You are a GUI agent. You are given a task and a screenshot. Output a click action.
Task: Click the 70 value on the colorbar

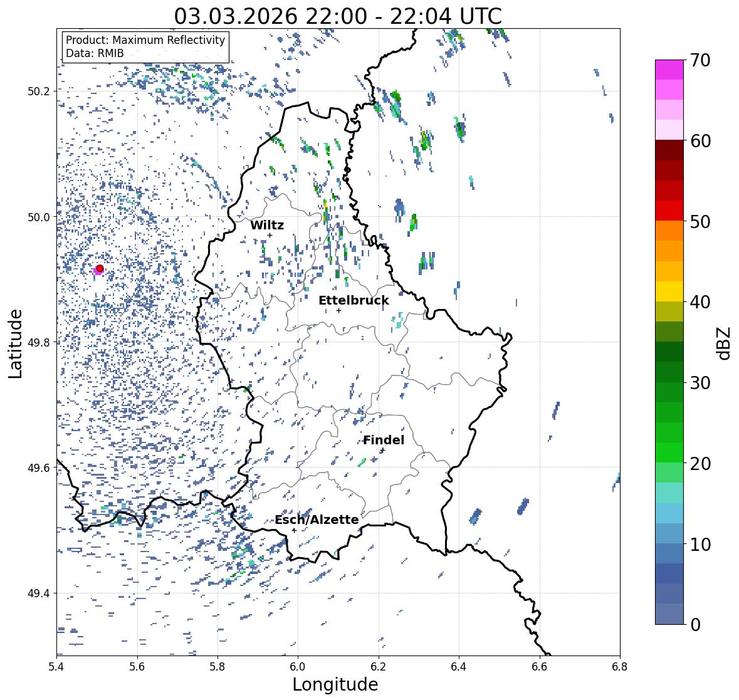coord(700,60)
